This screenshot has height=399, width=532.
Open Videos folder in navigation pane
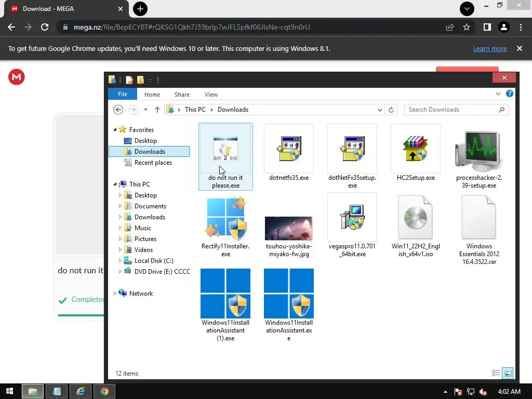click(143, 250)
